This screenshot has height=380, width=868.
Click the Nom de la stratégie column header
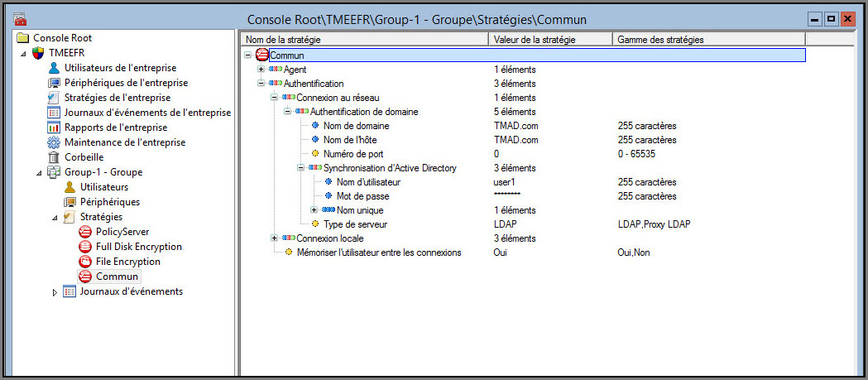[364, 39]
